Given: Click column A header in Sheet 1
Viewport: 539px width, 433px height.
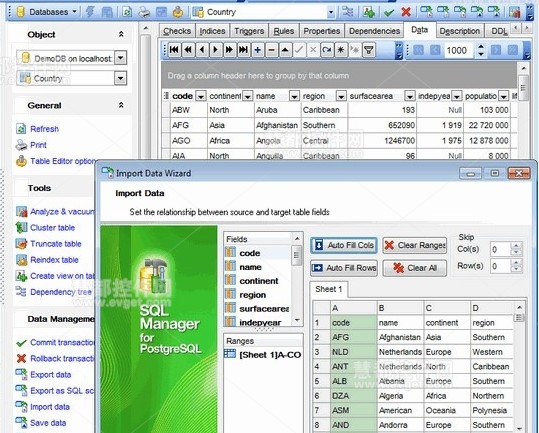Looking at the screenshot, I should coord(353,308).
